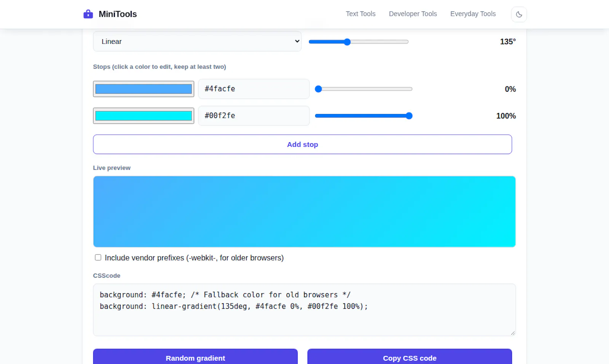Click the live gradient preview box
The width and height of the screenshot is (609, 364).
click(x=304, y=211)
